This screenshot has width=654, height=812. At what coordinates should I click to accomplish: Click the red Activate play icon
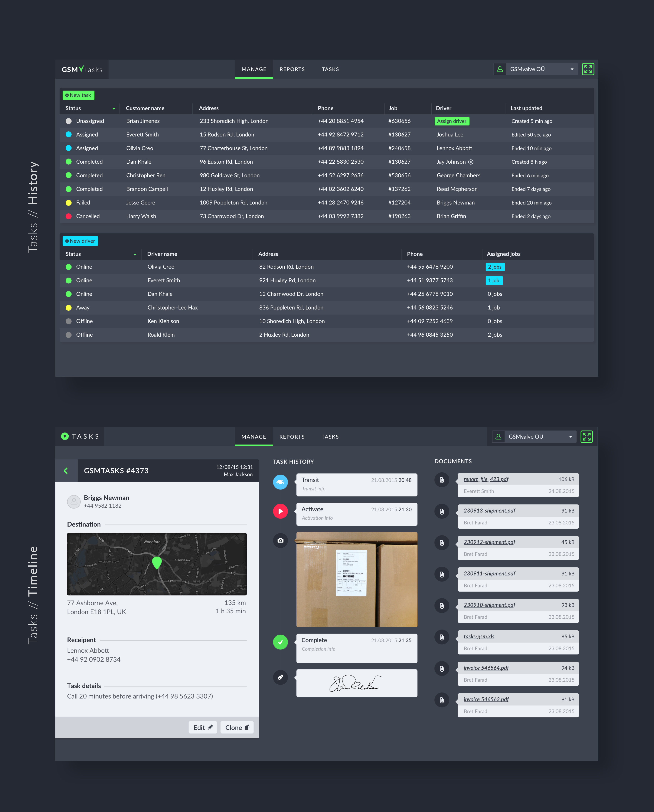(x=280, y=511)
